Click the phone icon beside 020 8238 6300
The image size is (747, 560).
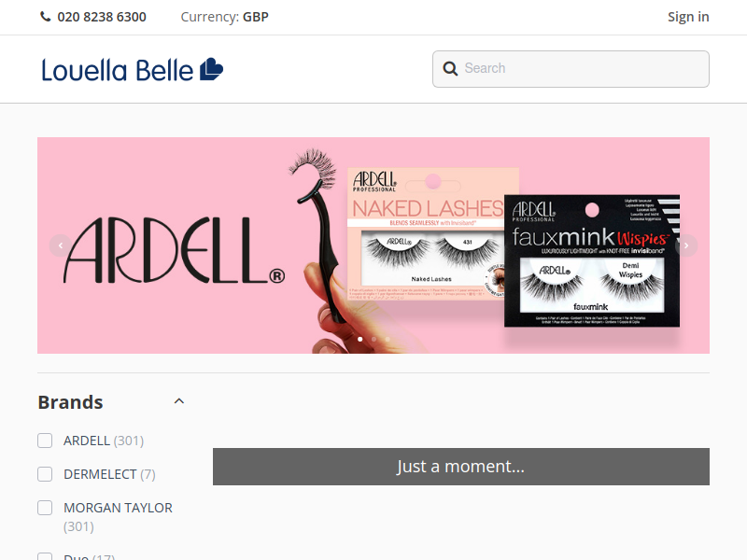(x=45, y=17)
